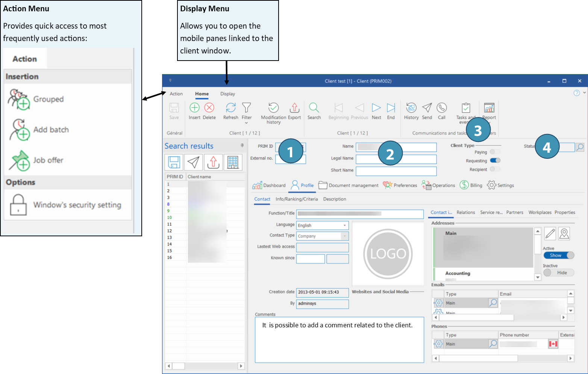Viewport: 588px width, 374px height.
Task: Expand the Filter dropdown arrow
Action: point(247,123)
